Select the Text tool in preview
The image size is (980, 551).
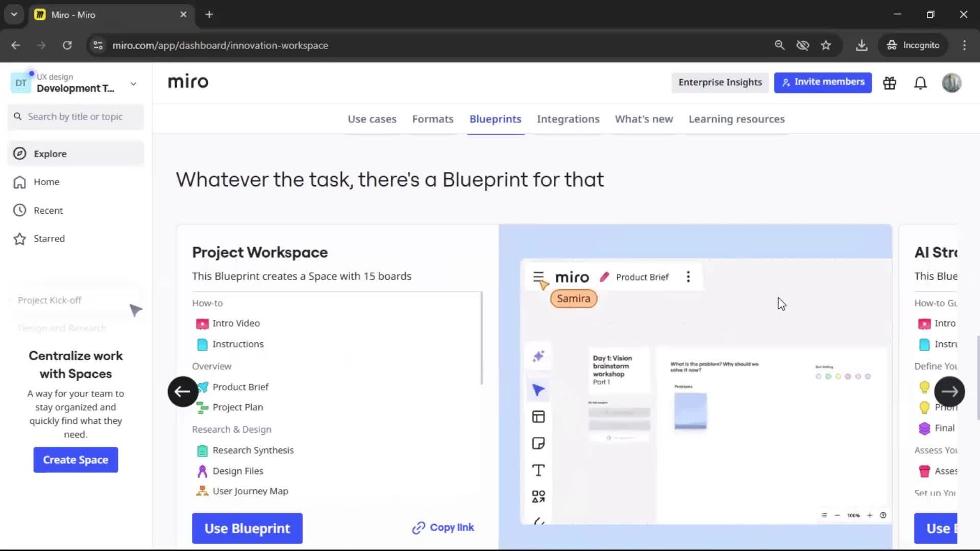[538, 470]
